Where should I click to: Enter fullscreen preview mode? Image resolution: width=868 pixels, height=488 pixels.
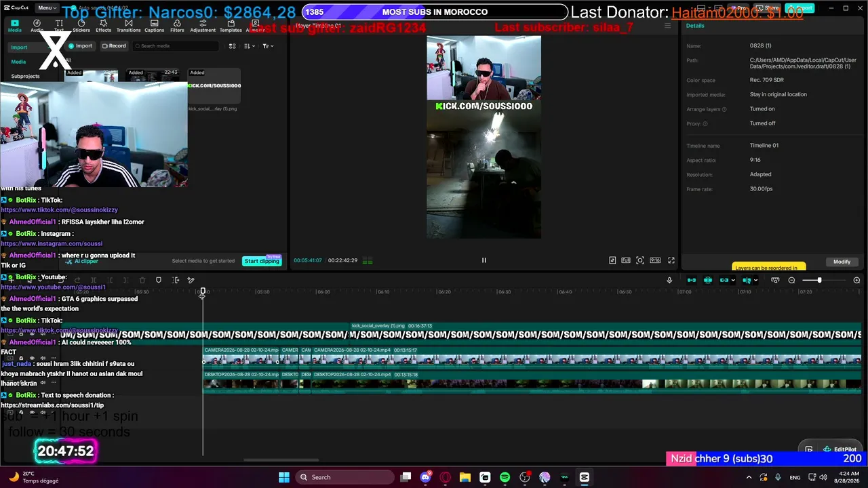point(671,260)
